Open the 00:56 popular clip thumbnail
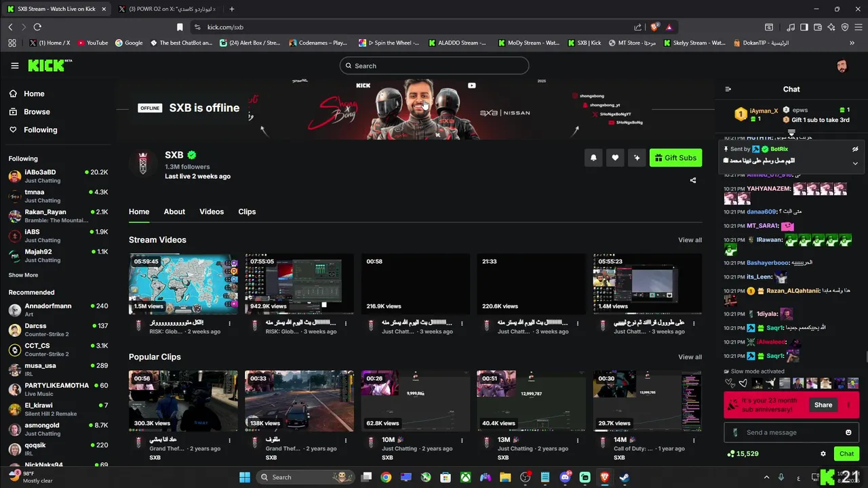 tap(183, 401)
